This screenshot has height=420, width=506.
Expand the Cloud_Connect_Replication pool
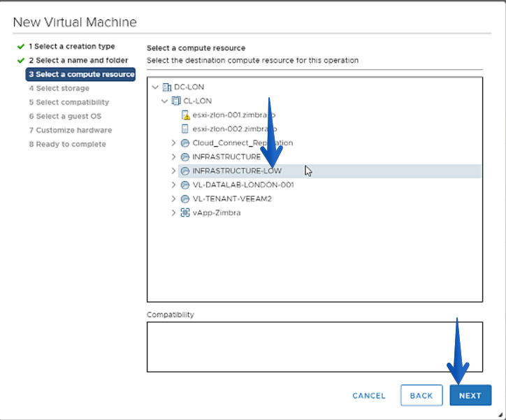(173, 143)
